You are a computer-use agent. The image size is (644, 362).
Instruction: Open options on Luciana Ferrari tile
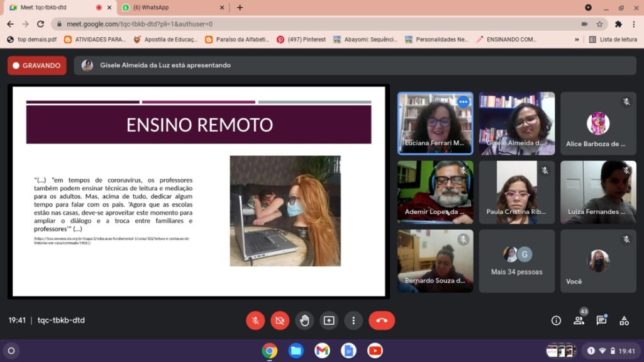tap(464, 101)
